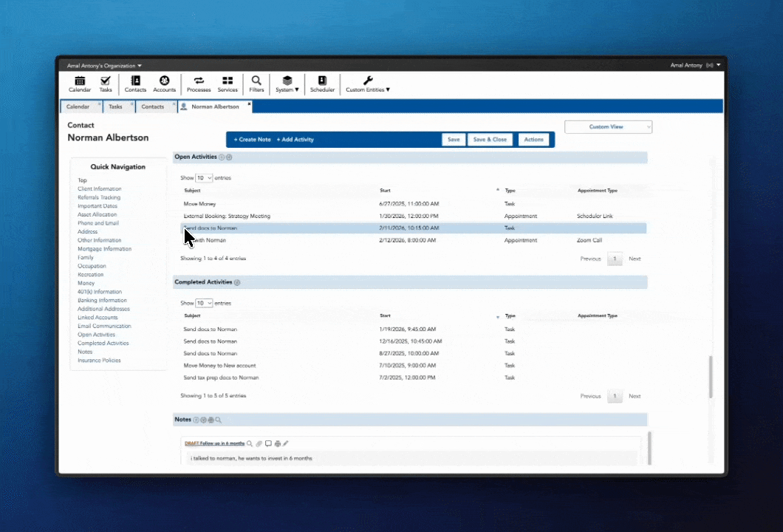Launch the Scheduler tool
783x532 pixels.
pyautogui.click(x=321, y=83)
